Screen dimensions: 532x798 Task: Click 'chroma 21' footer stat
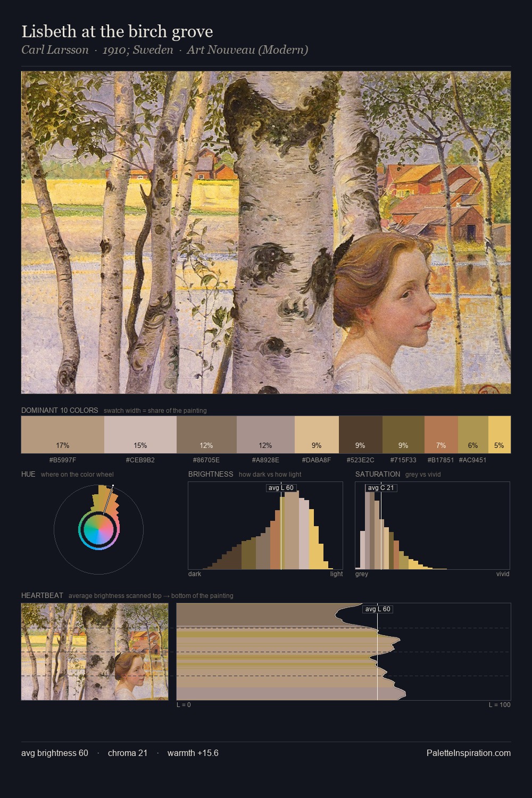click(128, 753)
